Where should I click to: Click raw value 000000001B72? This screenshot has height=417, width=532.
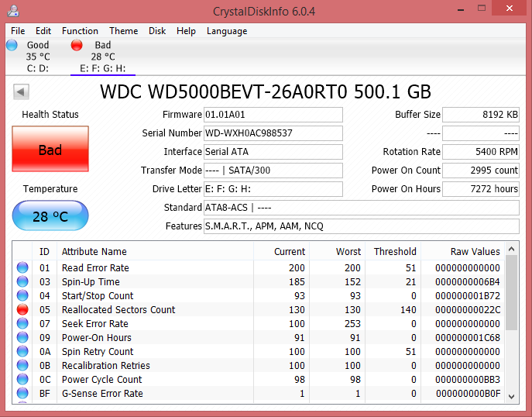point(468,296)
